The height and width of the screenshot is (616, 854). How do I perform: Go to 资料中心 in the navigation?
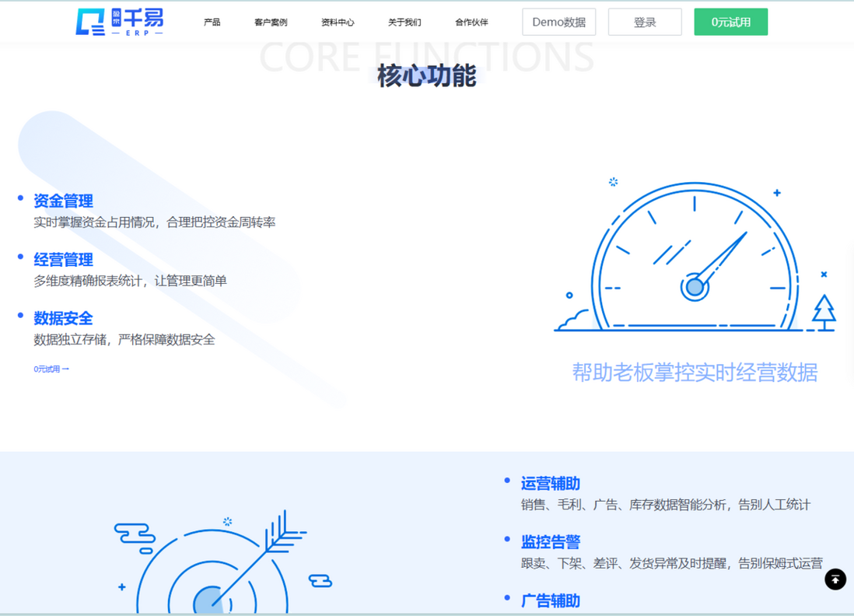click(x=338, y=23)
